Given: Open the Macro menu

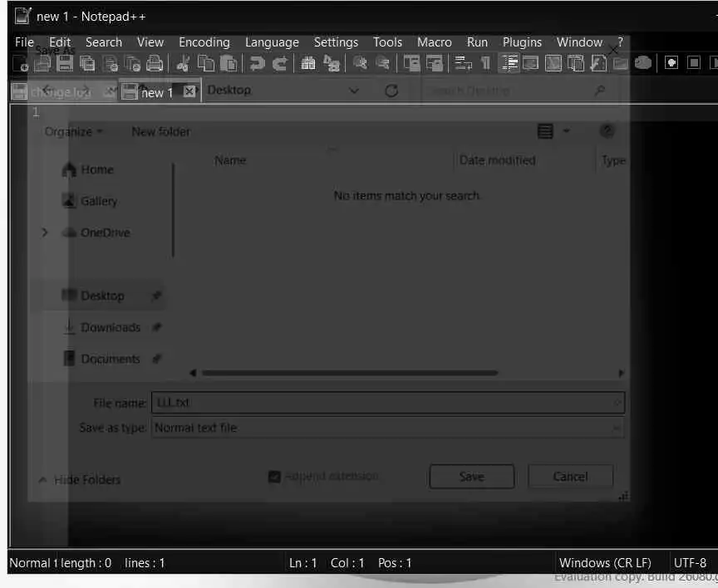Looking at the screenshot, I should [434, 42].
